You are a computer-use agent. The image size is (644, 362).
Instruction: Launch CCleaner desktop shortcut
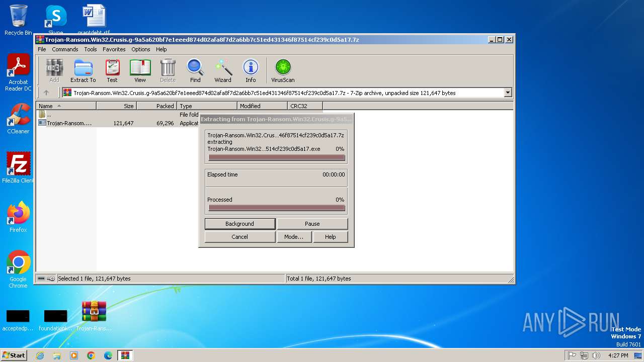pyautogui.click(x=18, y=119)
